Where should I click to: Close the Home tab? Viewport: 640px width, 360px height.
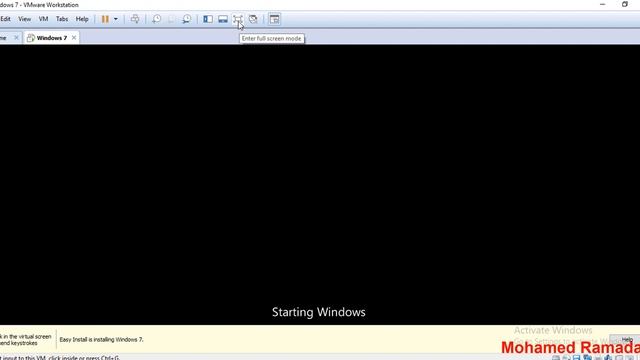[x=16, y=38]
